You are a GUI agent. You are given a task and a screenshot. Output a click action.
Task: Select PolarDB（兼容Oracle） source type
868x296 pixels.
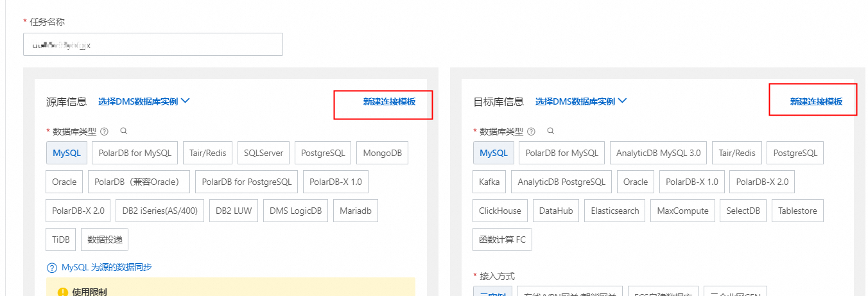139,182
